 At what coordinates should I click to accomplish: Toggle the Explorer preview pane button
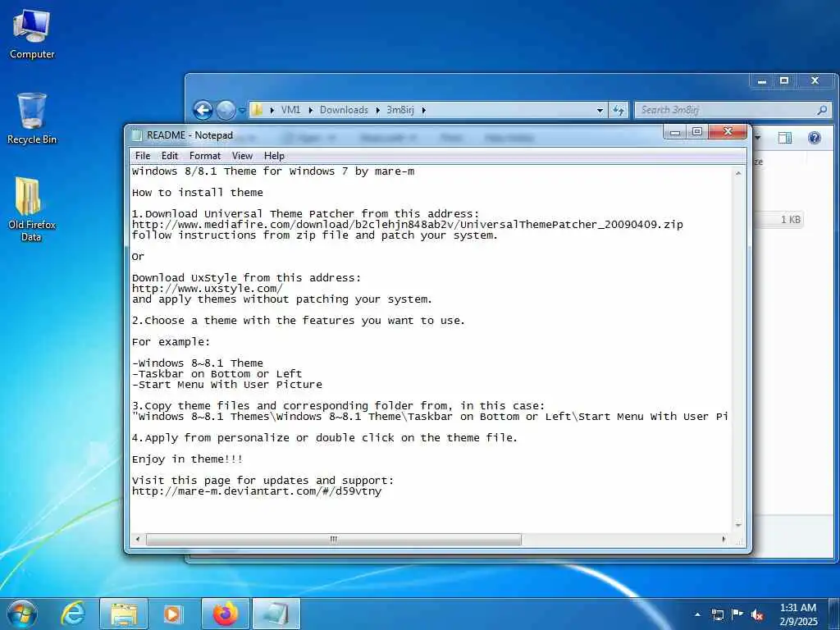click(785, 138)
